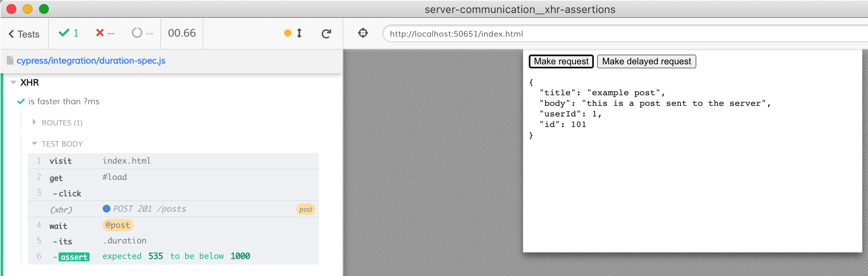This screenshot has height=276, width=868.
Task: Click the green passed tests checkmark
Action: (64, 33)
